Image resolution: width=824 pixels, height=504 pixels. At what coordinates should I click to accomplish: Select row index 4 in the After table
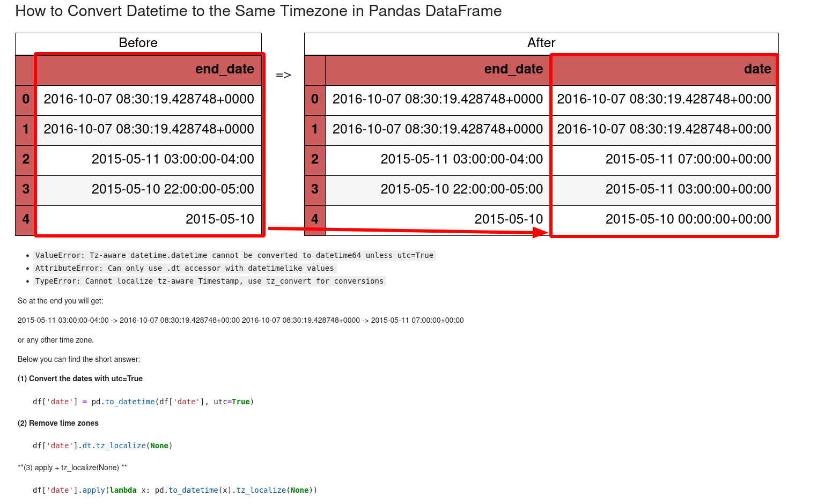pos(314,219)
